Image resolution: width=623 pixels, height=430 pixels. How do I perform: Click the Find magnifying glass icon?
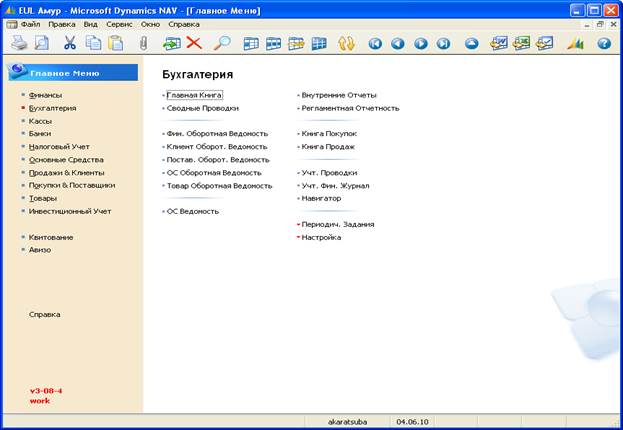222,43
